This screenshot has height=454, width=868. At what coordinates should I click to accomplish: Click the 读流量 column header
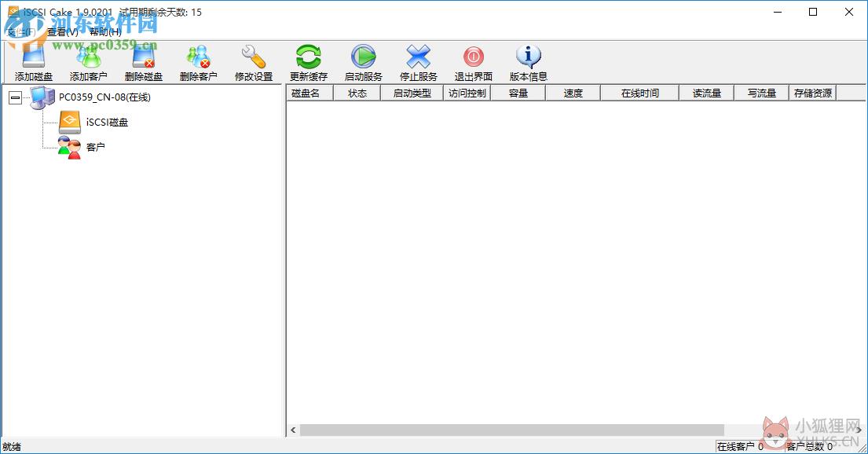706,93
